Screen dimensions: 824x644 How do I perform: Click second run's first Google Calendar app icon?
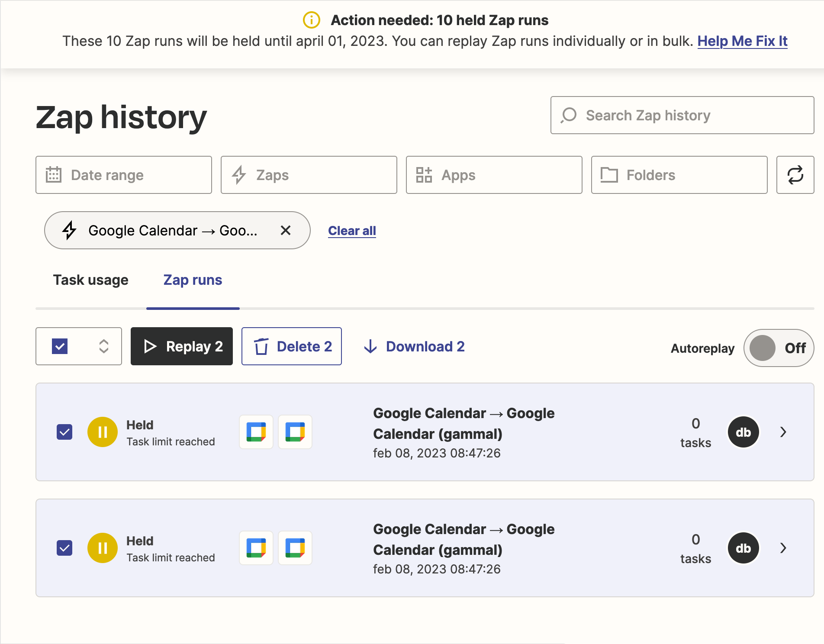point(256,548)
